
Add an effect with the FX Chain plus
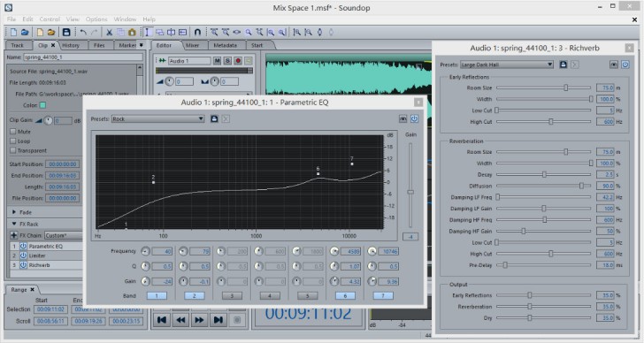tap(14, 235)
